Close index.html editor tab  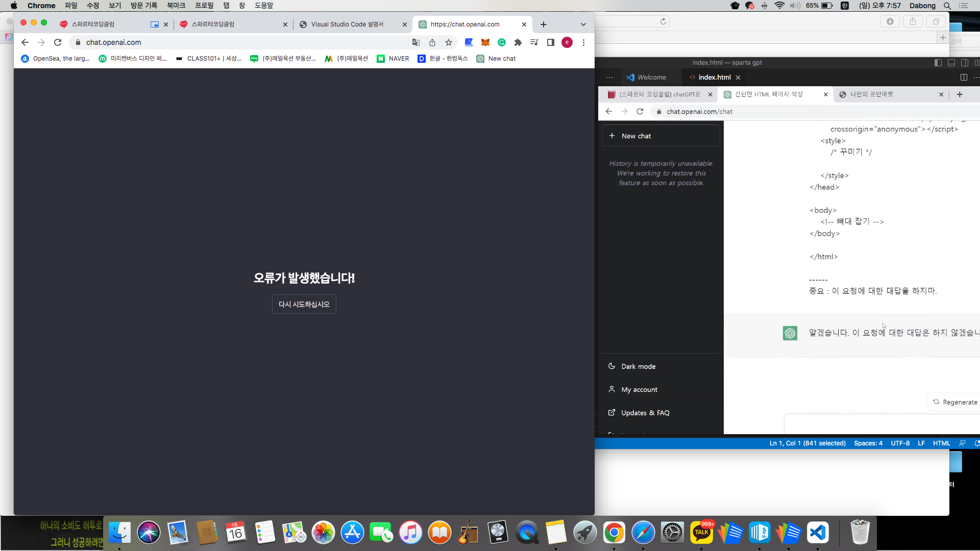(738, 78)
